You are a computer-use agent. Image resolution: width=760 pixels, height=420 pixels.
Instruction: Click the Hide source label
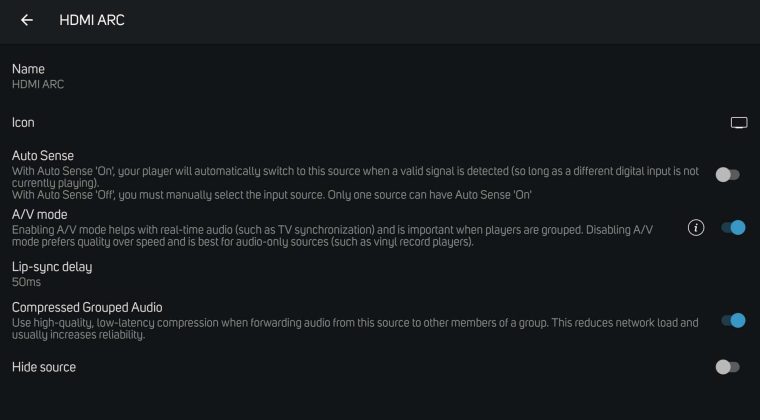44,367
